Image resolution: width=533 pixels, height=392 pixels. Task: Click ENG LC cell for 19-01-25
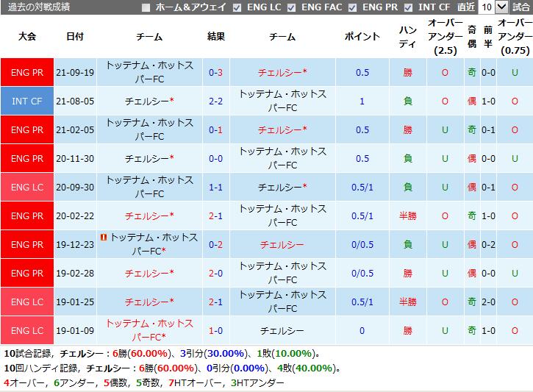tap(27, 302)
